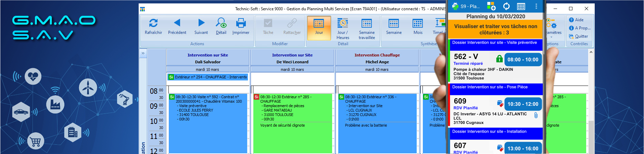This screenshot has height=154, width=644.
Task: Tap the add-task icon in phone app
Action: coord(491,6)
